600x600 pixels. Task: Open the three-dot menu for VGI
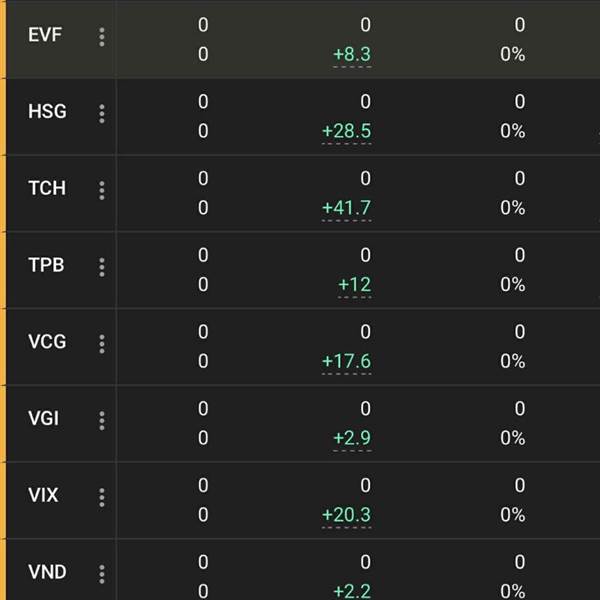[102, 421]
